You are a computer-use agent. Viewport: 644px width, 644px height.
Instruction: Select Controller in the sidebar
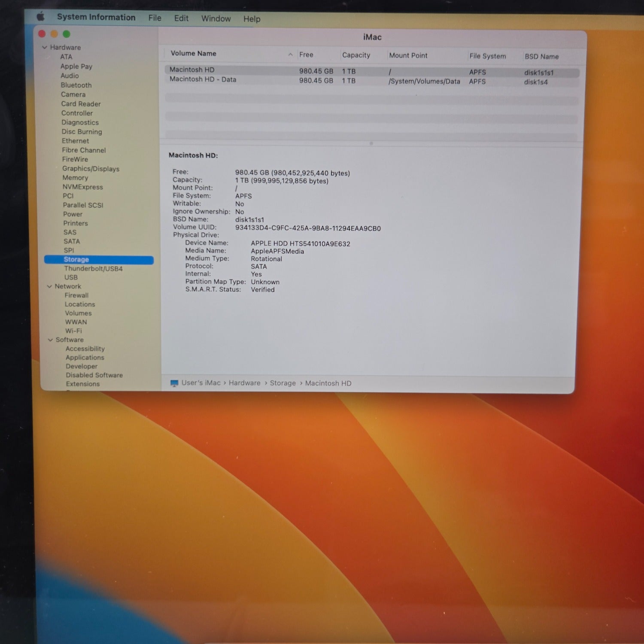77,113
